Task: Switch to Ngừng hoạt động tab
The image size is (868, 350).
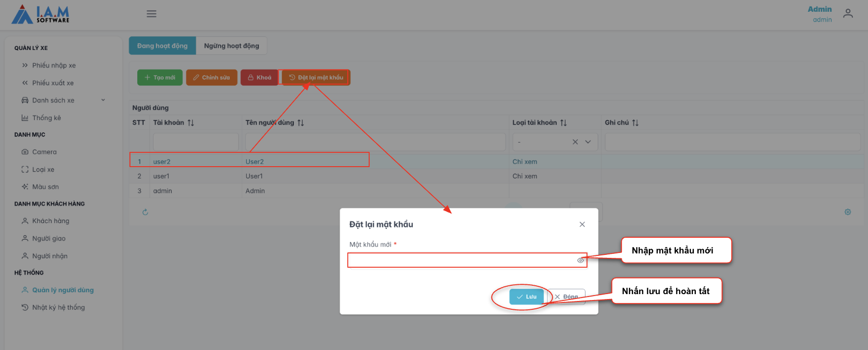Action: click(x=231, y=46)
